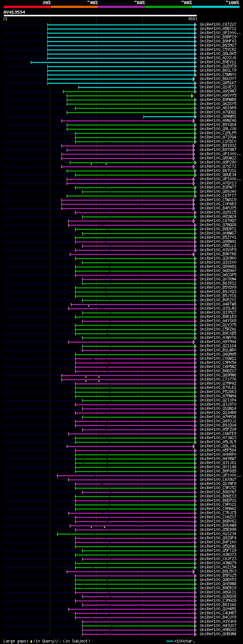The image size is (243, 644).
Task: Select label UniRef100_A6CGP5
Action: (x=218, y=275)
